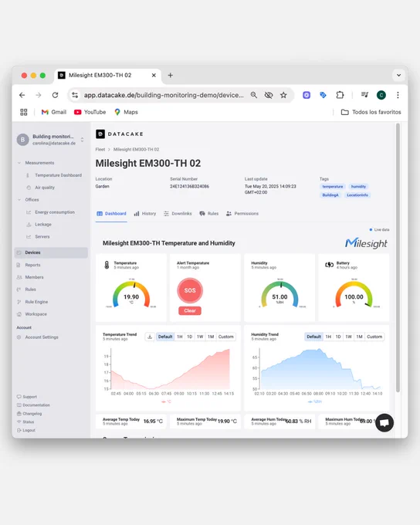Switch to the Dashboard tab
Screen dimensions: 420x525
tap(111, 214)
